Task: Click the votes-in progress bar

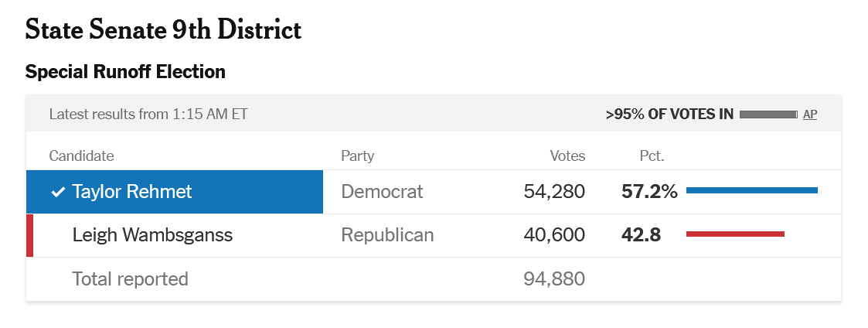Action: pyautogui.click(x=768, y=114)
